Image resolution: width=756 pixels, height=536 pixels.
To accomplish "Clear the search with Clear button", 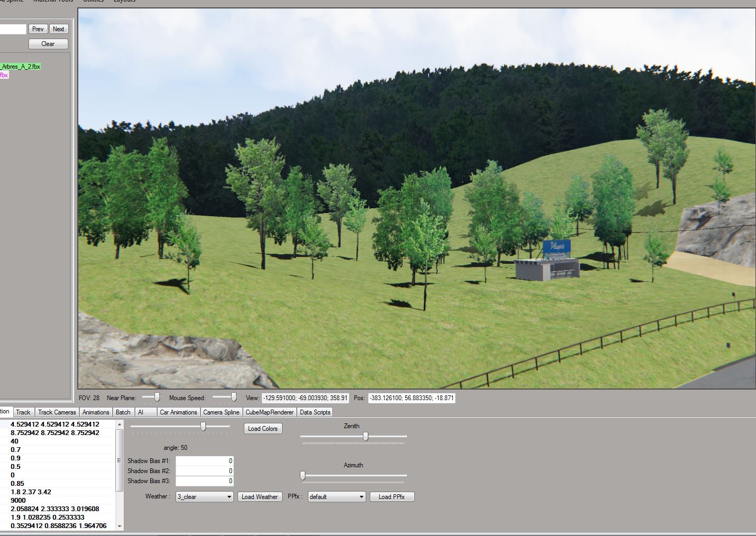I will (x=48, y=44).
